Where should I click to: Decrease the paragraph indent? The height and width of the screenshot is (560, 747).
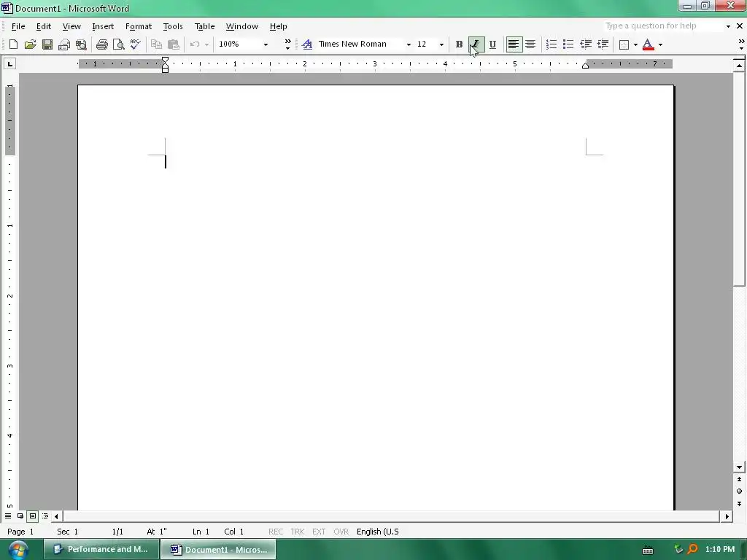click(x=586, y=44)
